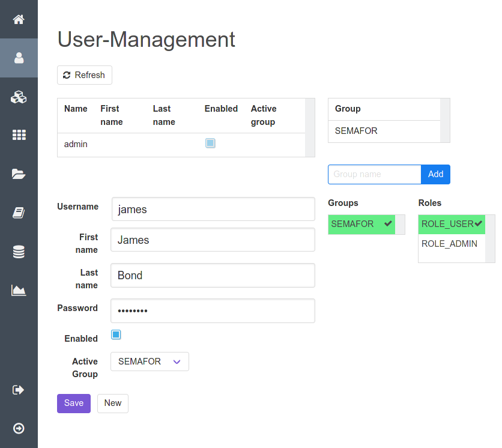This screenshot has height=448, width=502.
Task: Click the New button
Action: click(113, 404)
